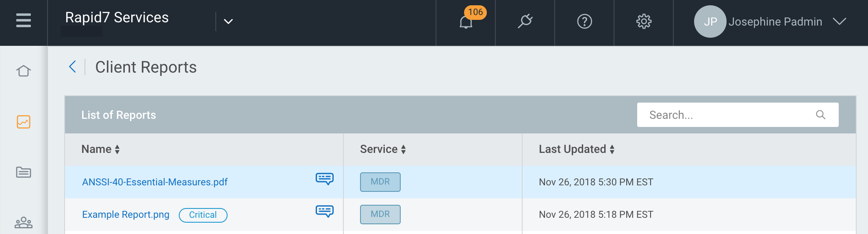The height and width of the screenshot is (234, 868).
Task: Click the plug connections icon
Action: [525, 21]
